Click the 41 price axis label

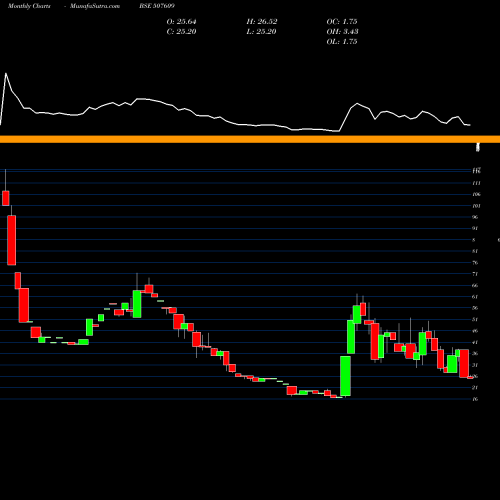(x=475, y=342)
